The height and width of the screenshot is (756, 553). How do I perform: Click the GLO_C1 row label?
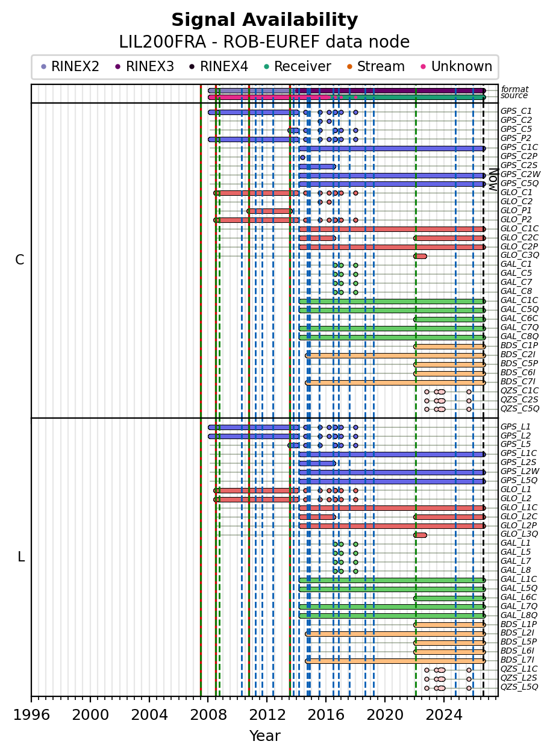pos(516,193)
